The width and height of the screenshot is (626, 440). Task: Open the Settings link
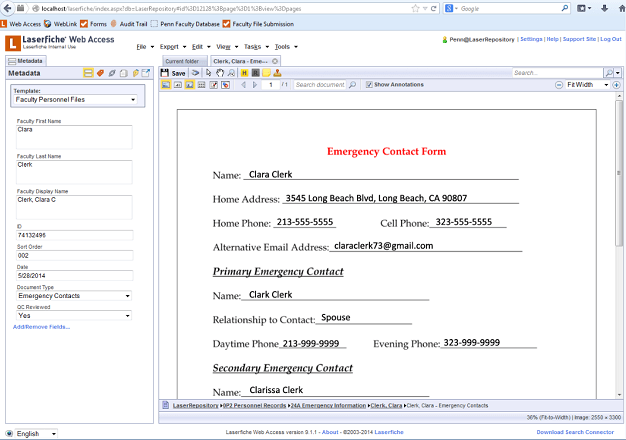pos(531,39)
